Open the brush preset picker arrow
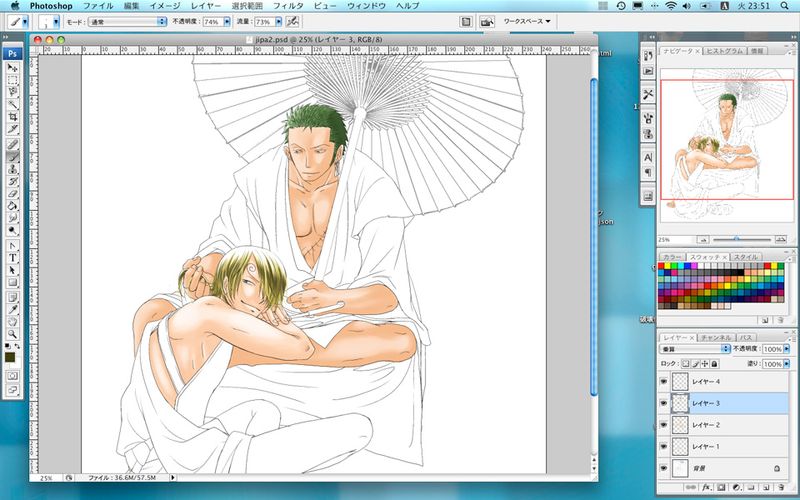 (56, 22)
